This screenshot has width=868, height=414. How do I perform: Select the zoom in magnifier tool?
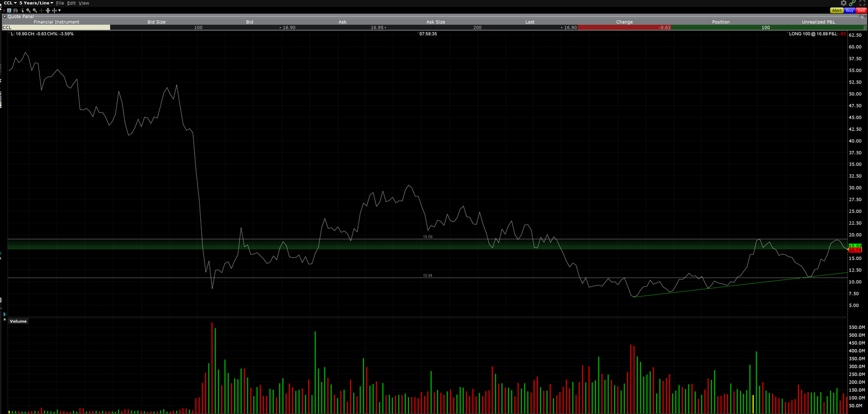tap(28, 10)
